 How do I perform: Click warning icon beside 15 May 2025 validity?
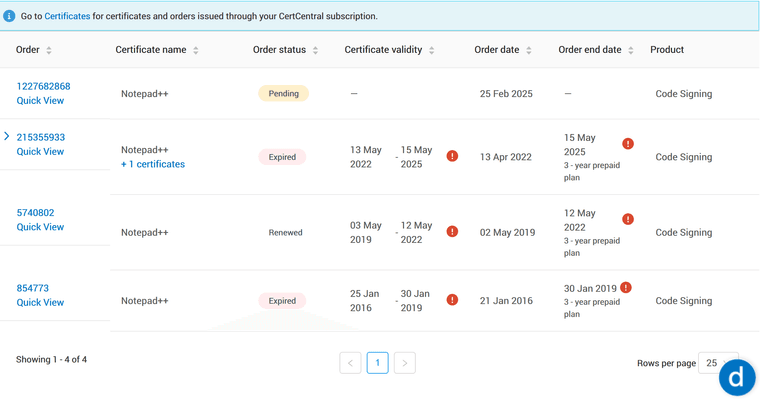click(452, 156)
